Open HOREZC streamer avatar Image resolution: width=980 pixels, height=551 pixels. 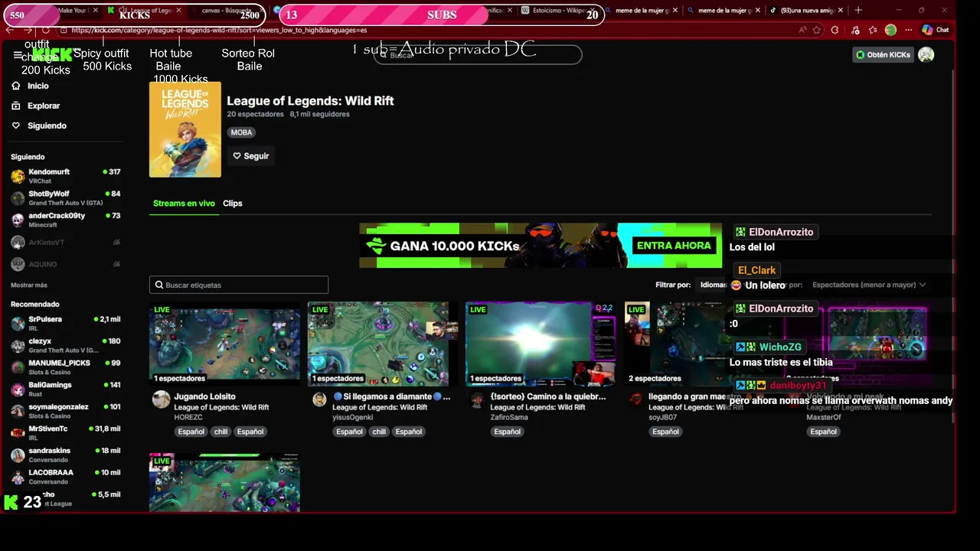pyautogui.click(x=161, y=399)
